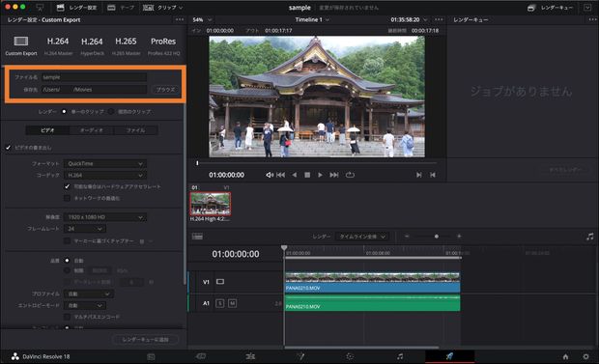Select the Custom Export preset icon

pos(21,42)
